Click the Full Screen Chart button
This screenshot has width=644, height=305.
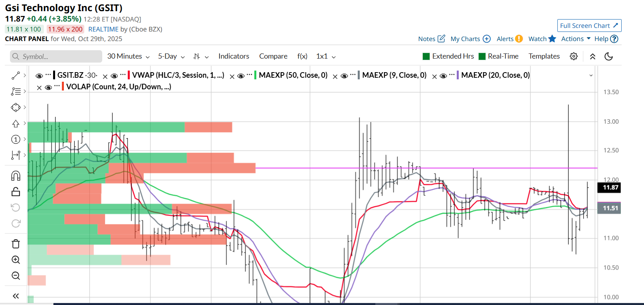[589, 26]
